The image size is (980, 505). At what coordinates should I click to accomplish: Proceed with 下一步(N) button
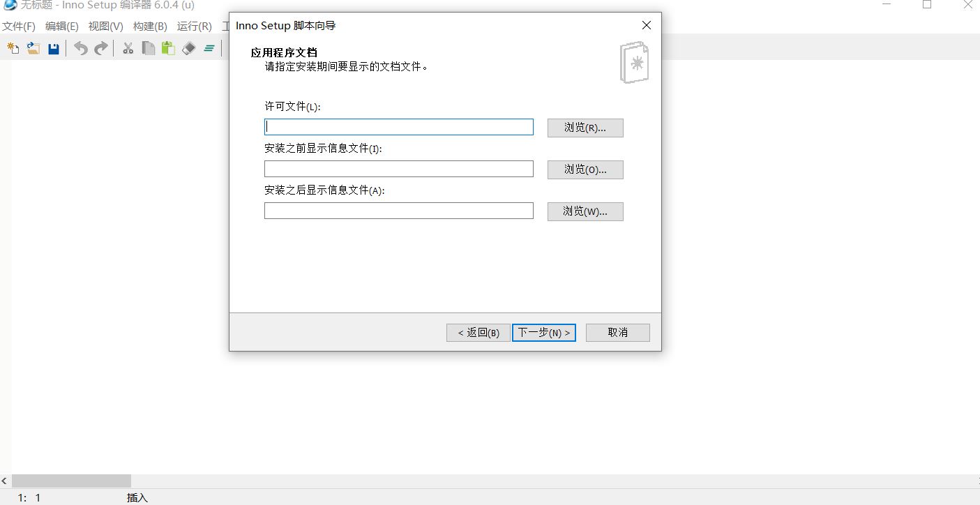coord(544,333)
